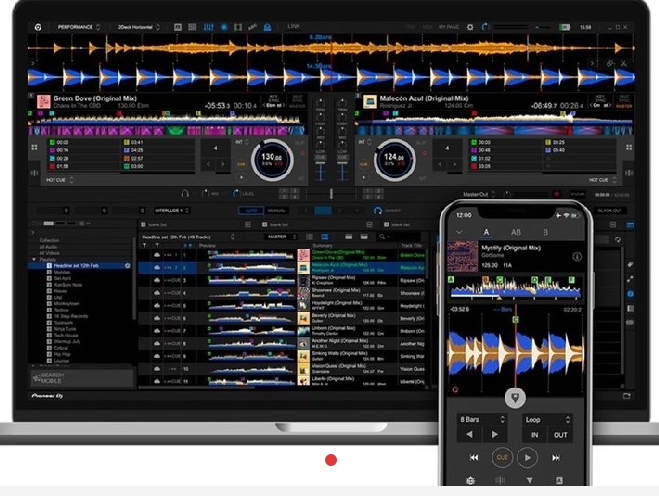
Task: Tap phone bottom-bar down-triangle icon
Action: pyautogui.click(x=529, y=480)
